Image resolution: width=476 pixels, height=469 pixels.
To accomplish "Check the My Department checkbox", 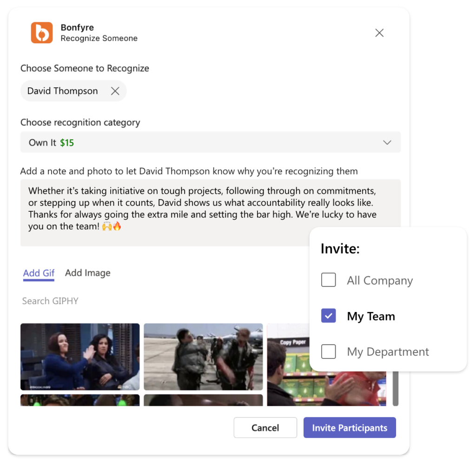I will pos(329,352).
